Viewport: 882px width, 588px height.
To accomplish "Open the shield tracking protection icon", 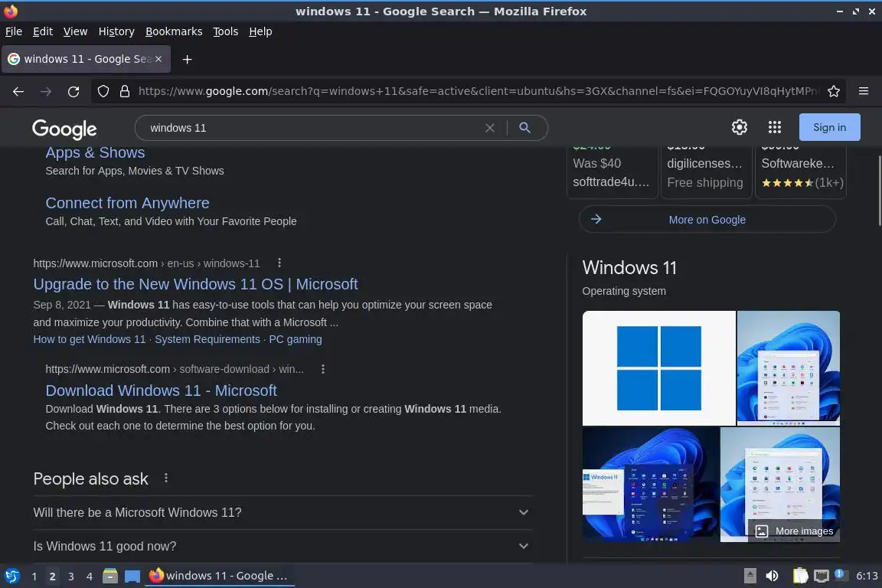I will (103, 91).
